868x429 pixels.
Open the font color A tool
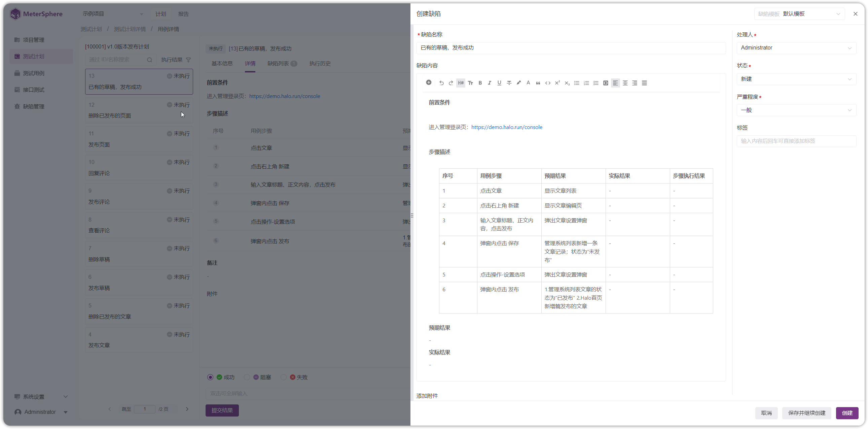tap(528, 83)
